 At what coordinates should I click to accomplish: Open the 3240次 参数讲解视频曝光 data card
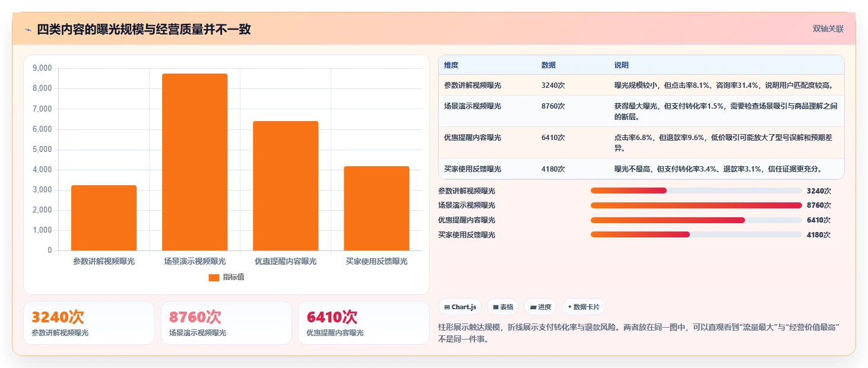tap(89, 323)
